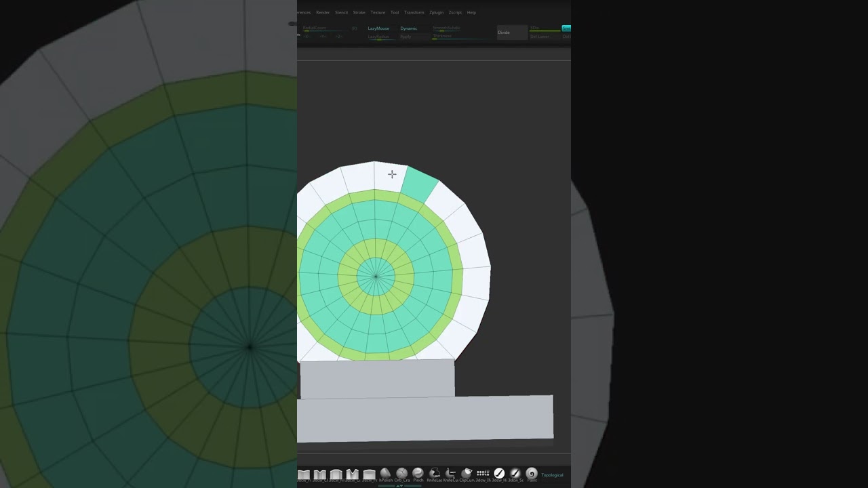Select the KnifeLasso brush

[434, 474]
